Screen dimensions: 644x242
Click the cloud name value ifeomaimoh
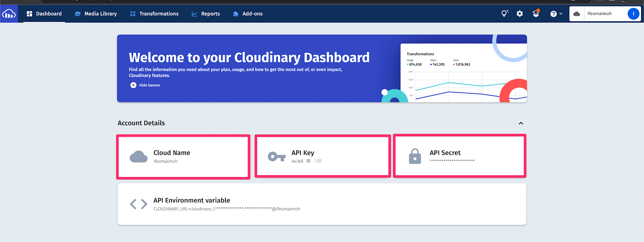click(166, 161)
